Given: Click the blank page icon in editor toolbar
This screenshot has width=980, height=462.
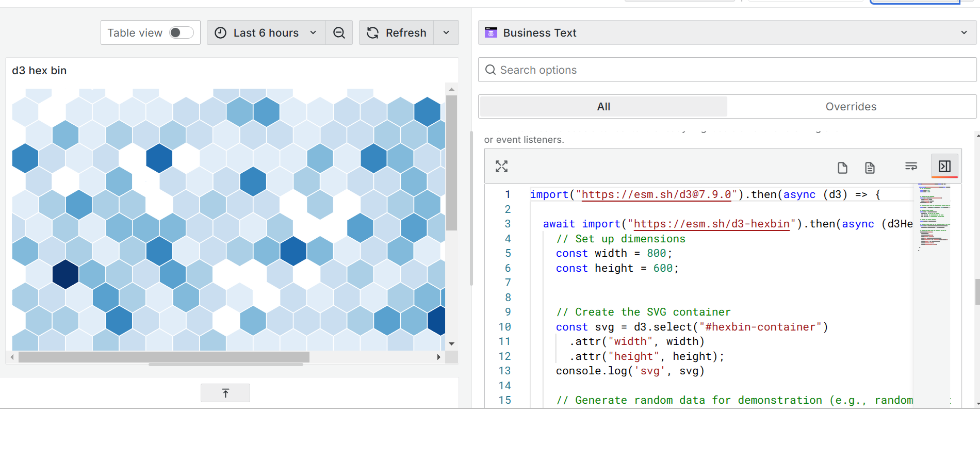Looking at the screenshot, I should pos(842,168).
